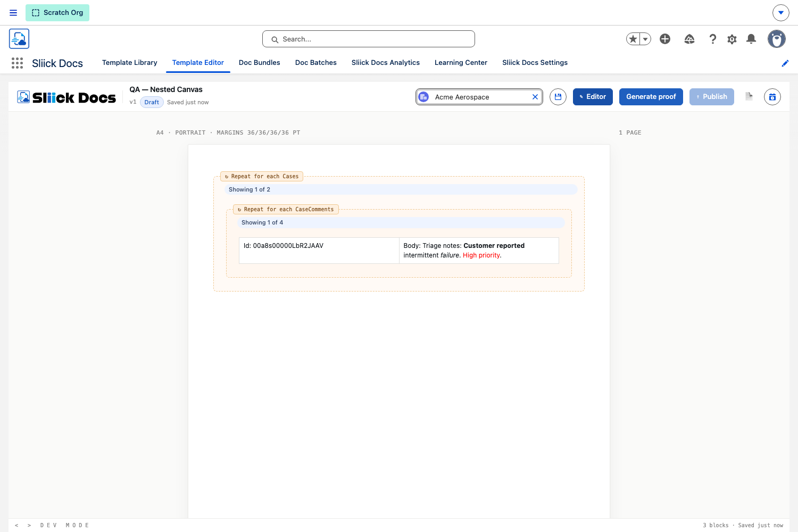Click the Publish button
This screenshot has width=798, height=532.
pyautogui.click(x=712, y=97)
